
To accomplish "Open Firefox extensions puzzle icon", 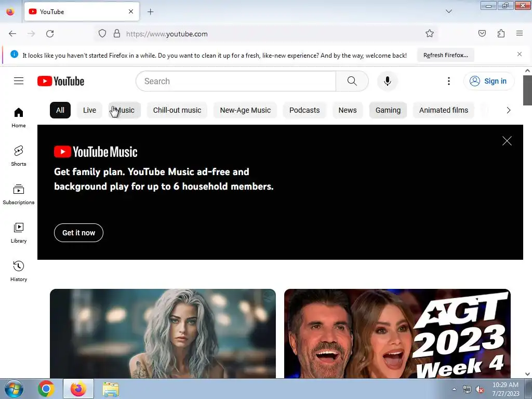I will click(x=501, y=33).
